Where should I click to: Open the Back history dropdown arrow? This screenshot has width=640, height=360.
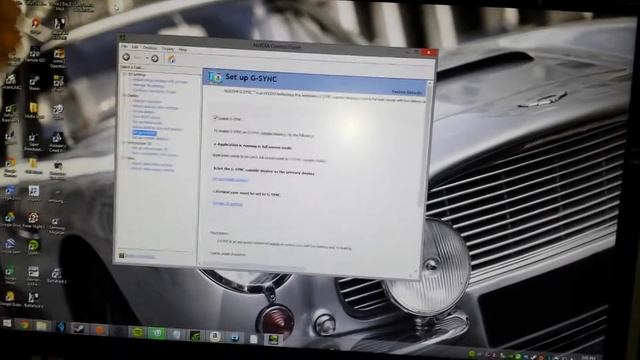click(147, 58)
